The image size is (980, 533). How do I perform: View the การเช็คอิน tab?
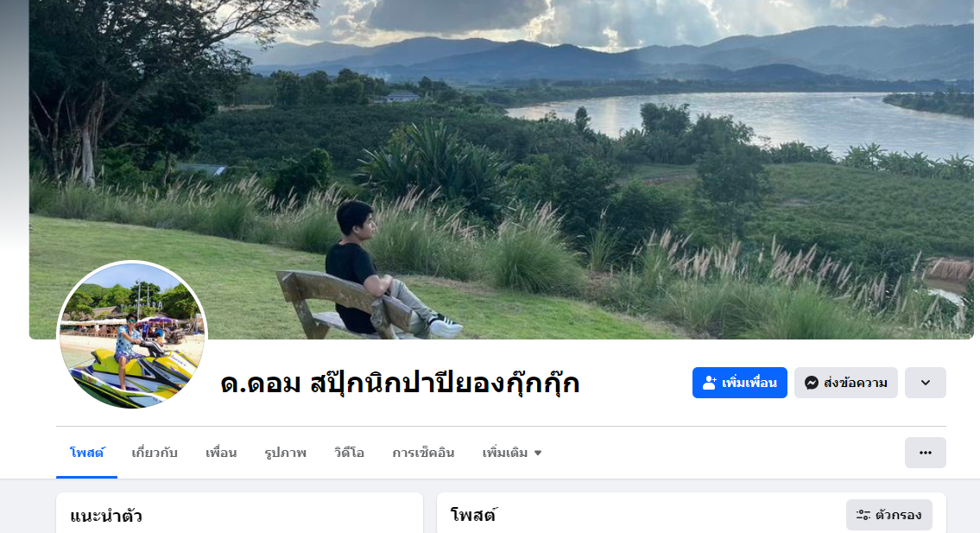(x=423, y=453)
